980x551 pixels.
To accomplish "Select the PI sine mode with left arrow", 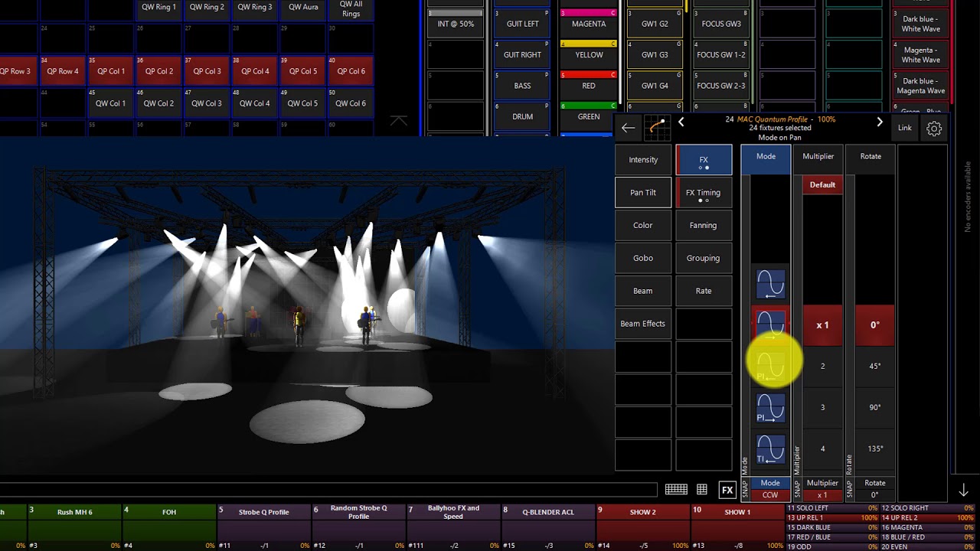I will point(770,366).
